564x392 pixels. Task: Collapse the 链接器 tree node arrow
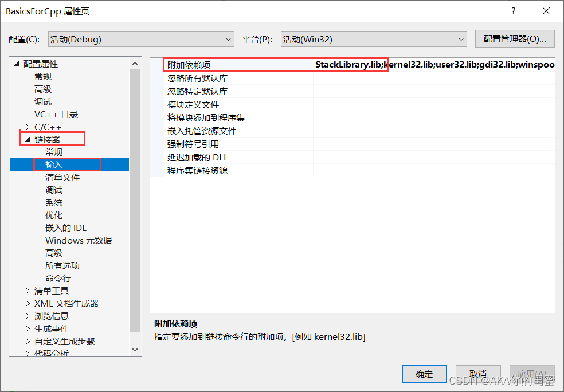click(28, 139)
